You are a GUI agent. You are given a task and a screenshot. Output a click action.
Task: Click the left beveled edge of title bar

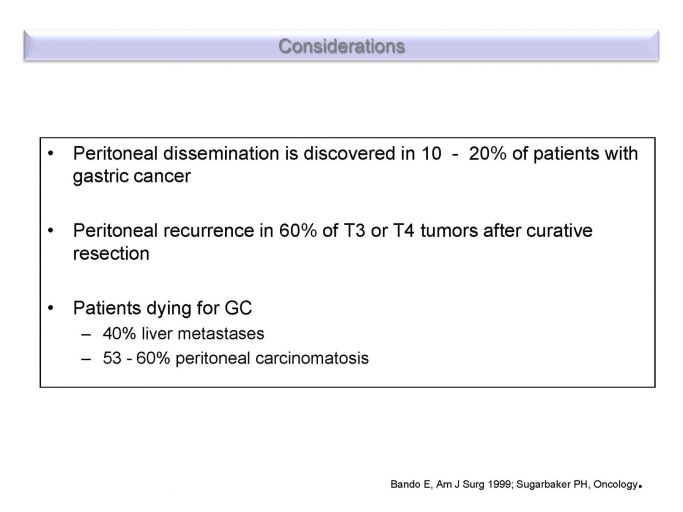pos(28,45)
